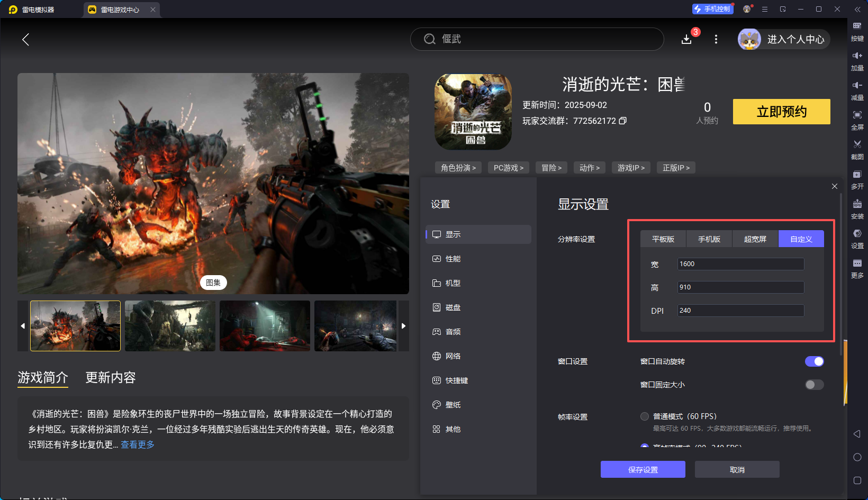Open the title bar hamburger menu
868x500 pixels.
(x=764, y=9)
